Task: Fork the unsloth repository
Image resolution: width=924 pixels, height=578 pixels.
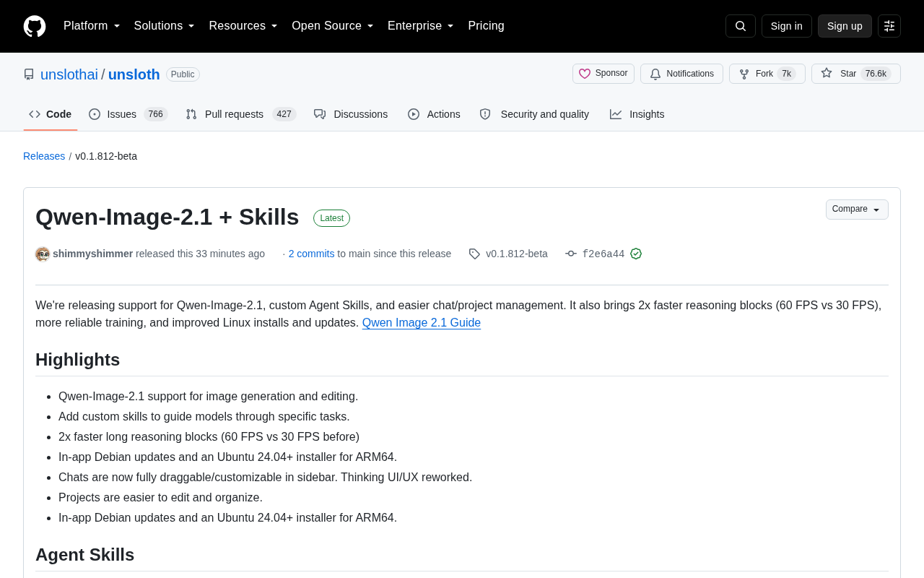Action: pos(767,74)
